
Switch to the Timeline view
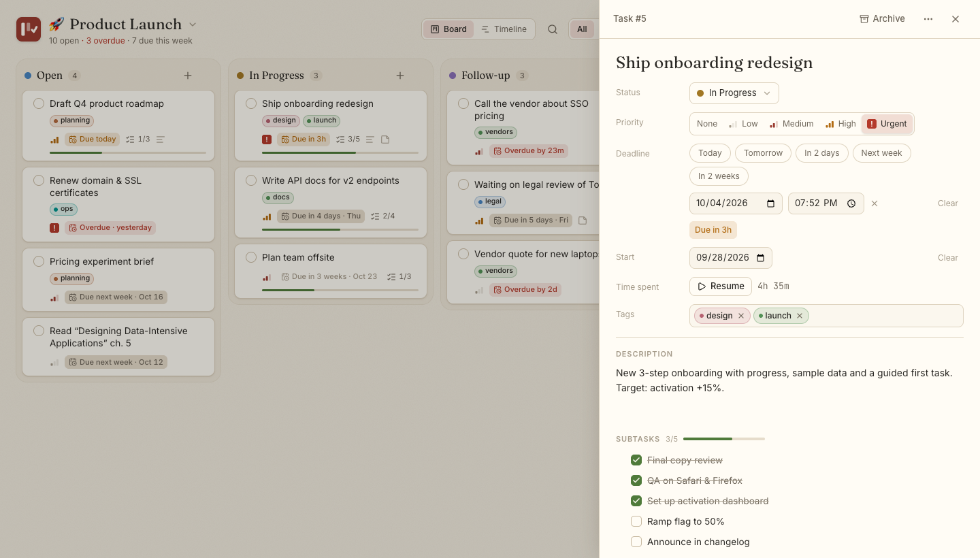point(504,29)
